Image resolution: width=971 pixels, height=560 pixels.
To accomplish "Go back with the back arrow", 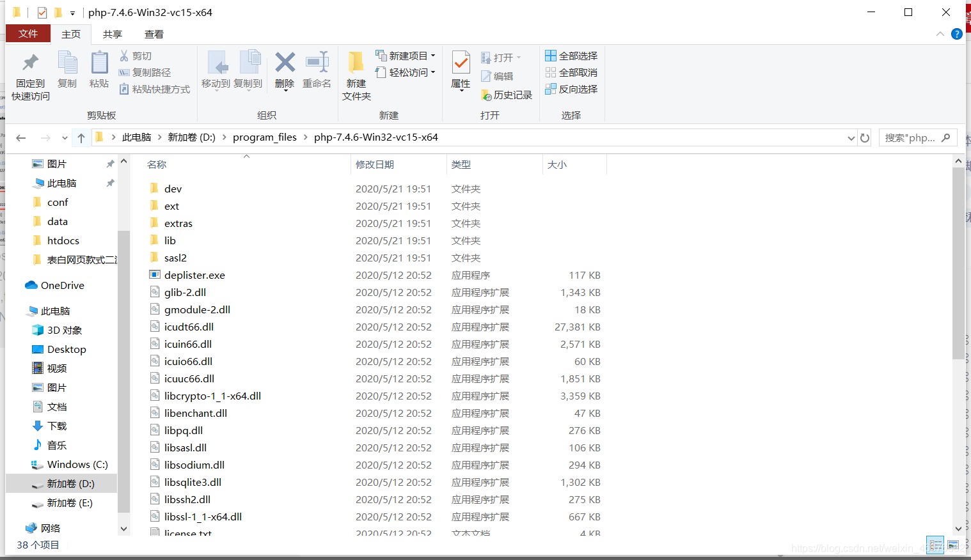I will [21, 137].
